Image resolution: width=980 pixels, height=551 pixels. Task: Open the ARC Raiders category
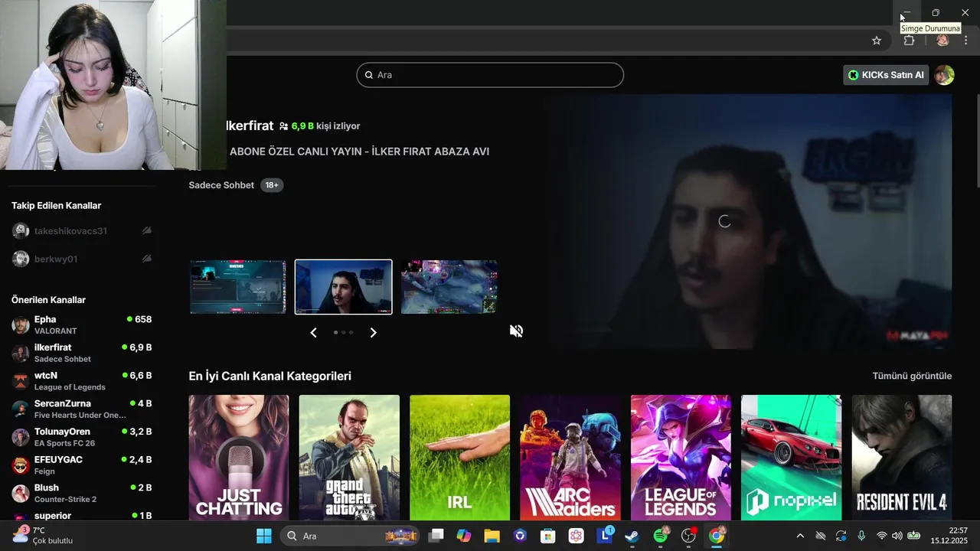(x=570, y=458)
